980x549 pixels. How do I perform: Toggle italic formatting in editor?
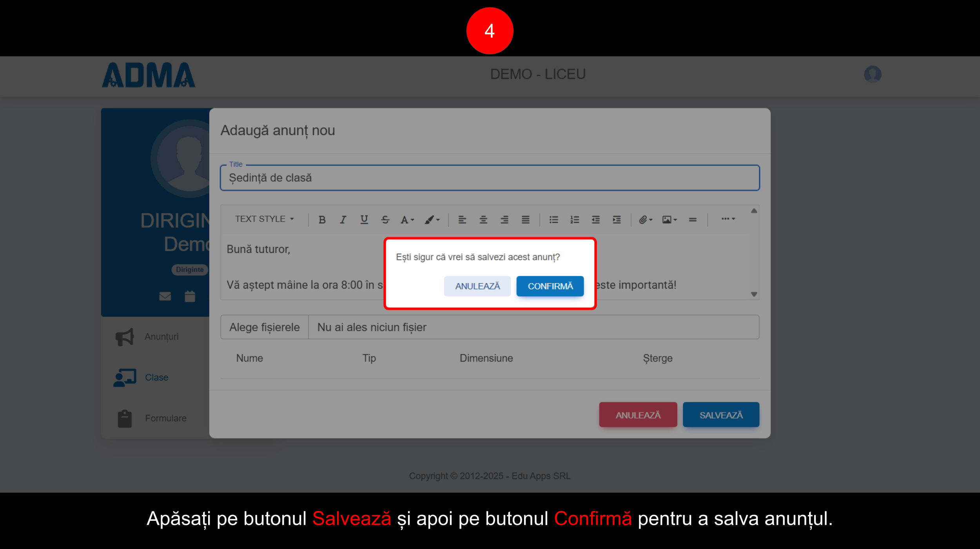click(343, 220)
